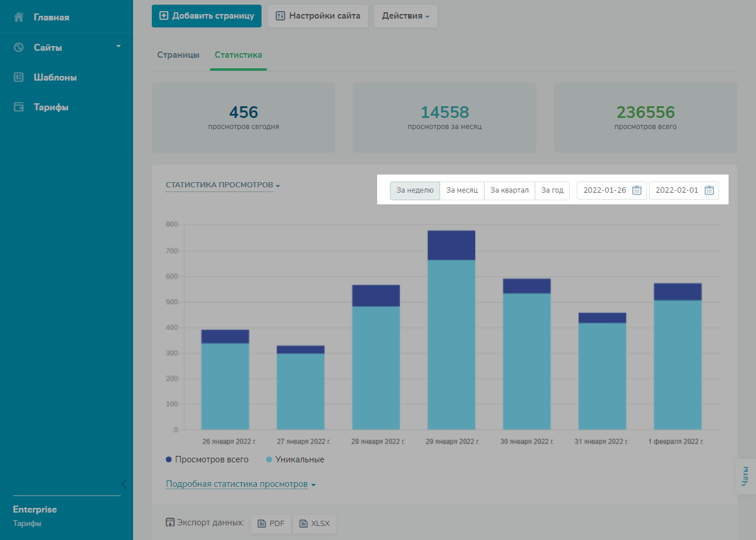Switch the period to За месяц
This screenshot has height=540, width=756.
tap(462, 190)
